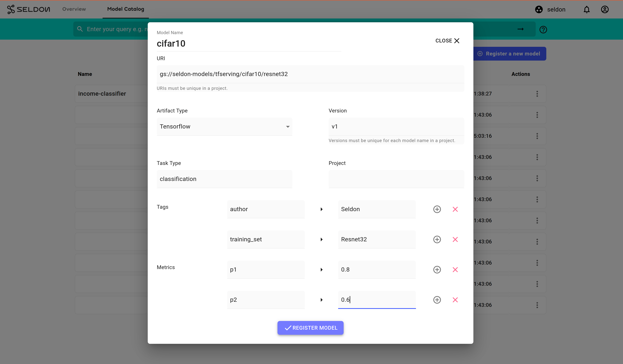Image resolution: width=623 pixels, height=364 pixels.
Task: Select the Model Catalog tab
Action: coord(126,9)
